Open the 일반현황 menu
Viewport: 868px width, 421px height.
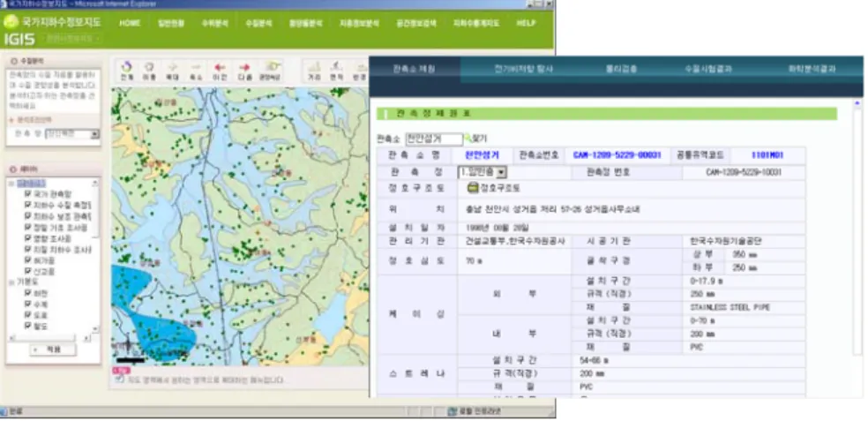click(x=171, y=23)
